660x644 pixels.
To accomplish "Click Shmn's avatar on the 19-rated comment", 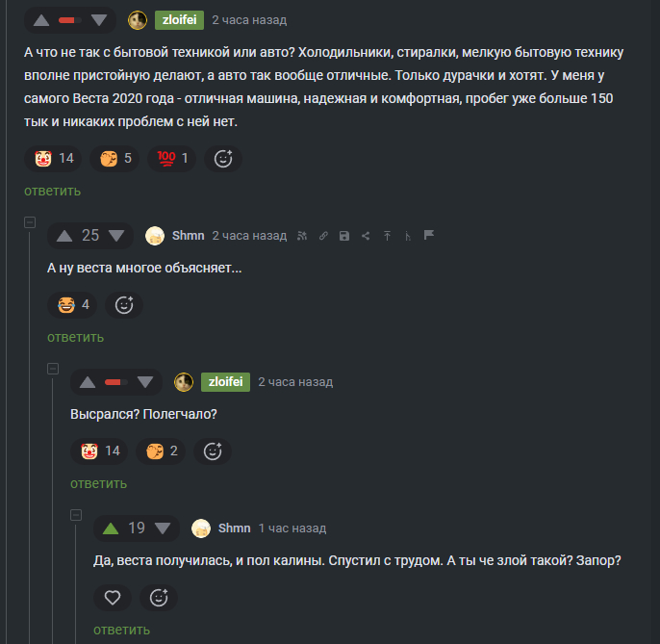I will coord(201,528).
